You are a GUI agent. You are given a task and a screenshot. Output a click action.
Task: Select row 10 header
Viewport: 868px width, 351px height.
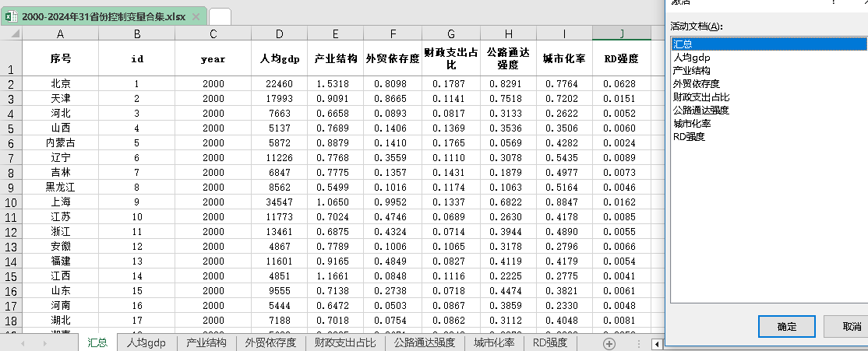[x=11, y=202]
